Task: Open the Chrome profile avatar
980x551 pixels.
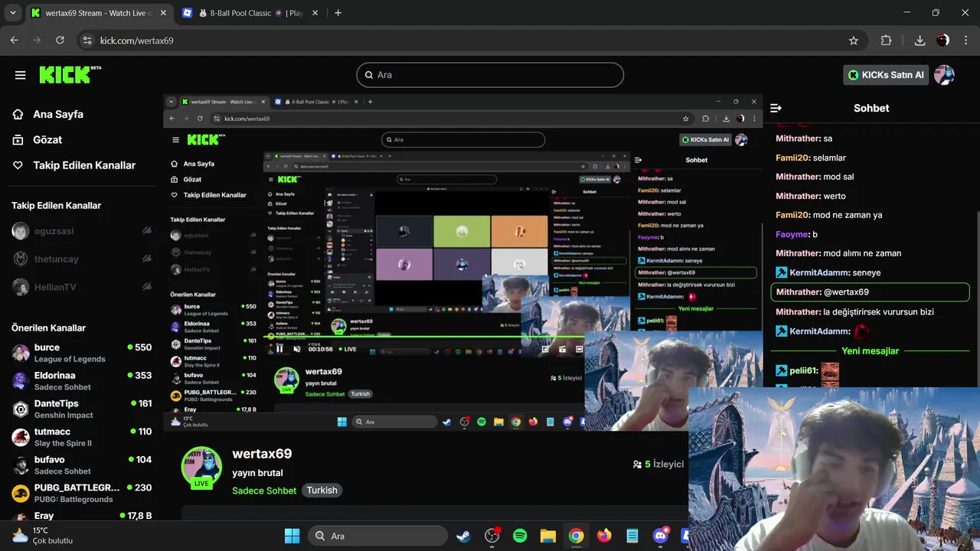Action: pyautogui.click(x=943, y=41)
